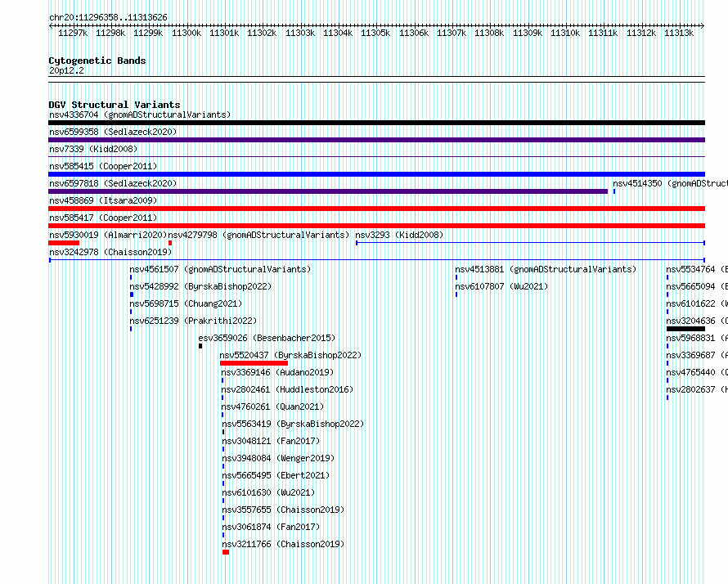Click the red bar beneath nsv585417
The width and height of the screenshot is (728, 584).
[376, 226]
